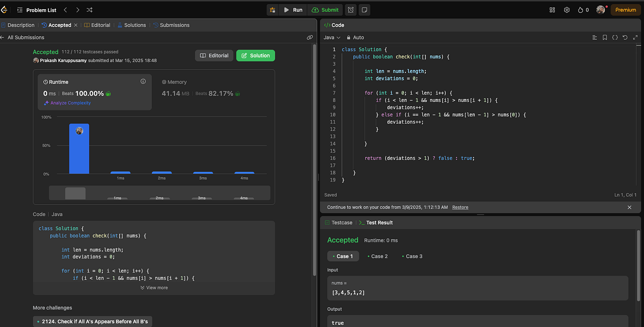This screenshot has width=644, height=327.
Task: Select Case 3 test case
Action: [x=412, y=256]
